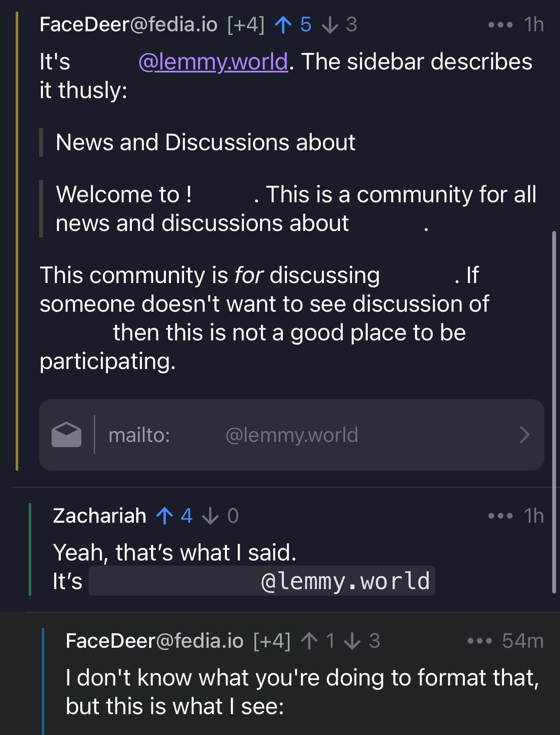The image size is (560, 735).
Task: Downvote Zachariah's comment
Action: [x=211, y=516]
